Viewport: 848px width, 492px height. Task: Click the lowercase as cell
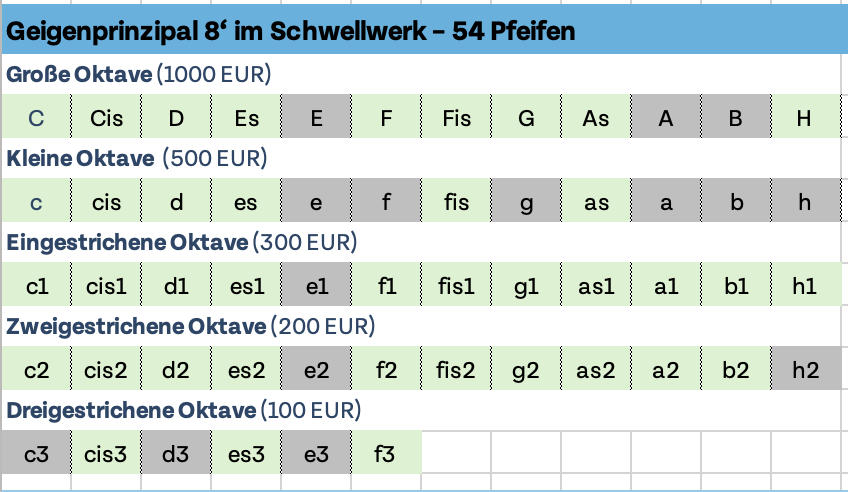[x=596, y=202]
